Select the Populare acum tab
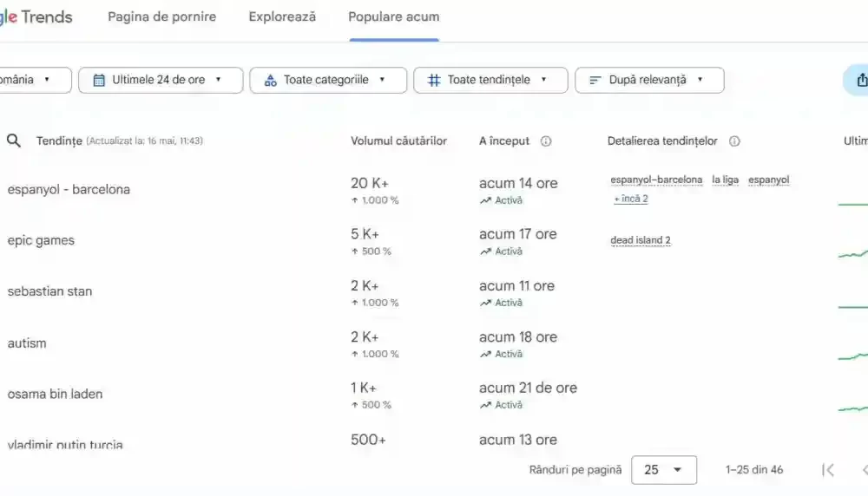Image resolution: width=868 pixels, height=496 pixels. coord(393,16)
